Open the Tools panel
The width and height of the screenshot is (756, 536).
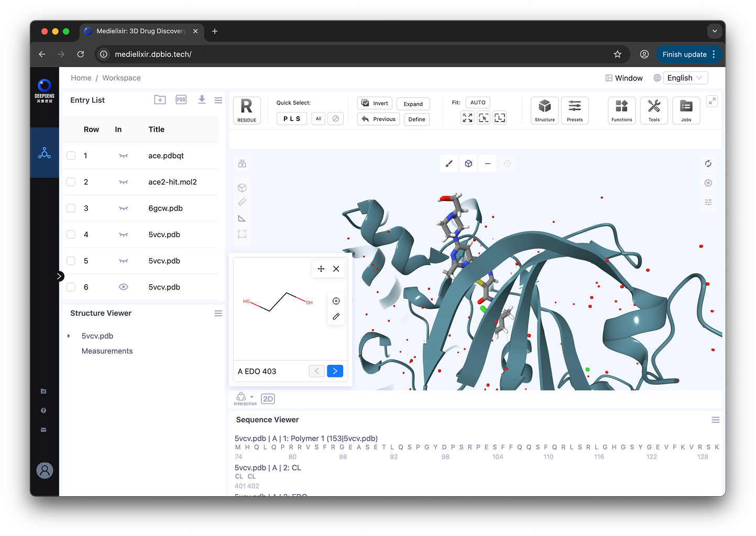pos(653,110)
